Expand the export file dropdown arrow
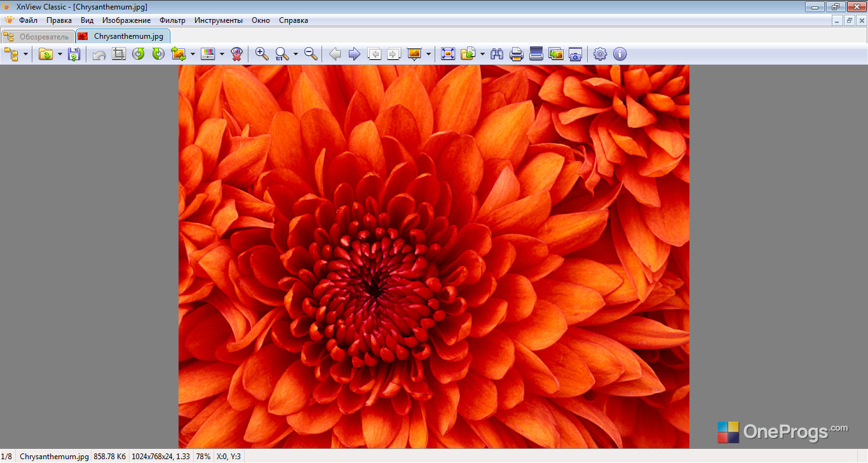The height and width of the screenshot is (463, 868). pos(483,54)
